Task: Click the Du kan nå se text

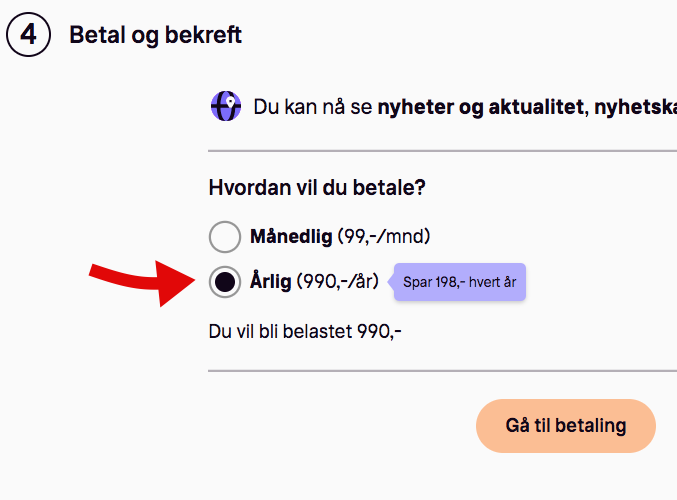Action: (313, 107)
